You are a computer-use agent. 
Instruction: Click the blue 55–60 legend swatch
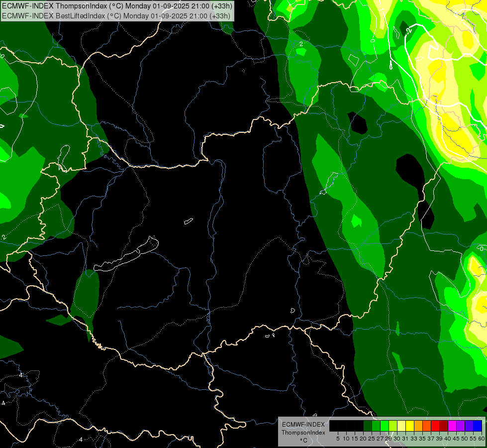point(478,426)
